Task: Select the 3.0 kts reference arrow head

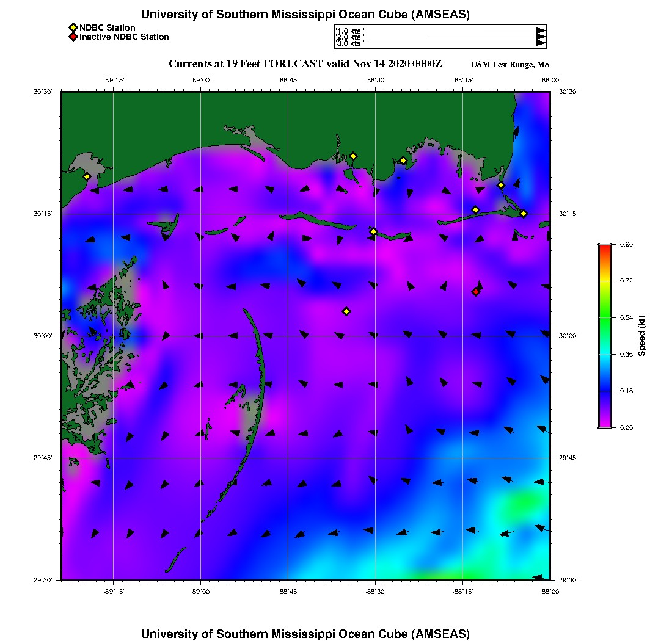Action: click(x=541, y=43)
